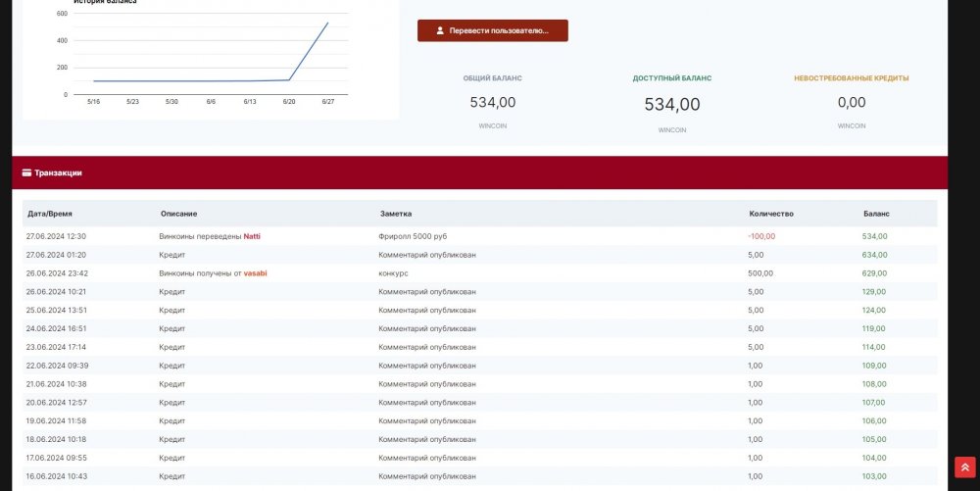This screenshot has height=491, width=980.
Task: Open the vasabi user profile link
Action: 255,273
